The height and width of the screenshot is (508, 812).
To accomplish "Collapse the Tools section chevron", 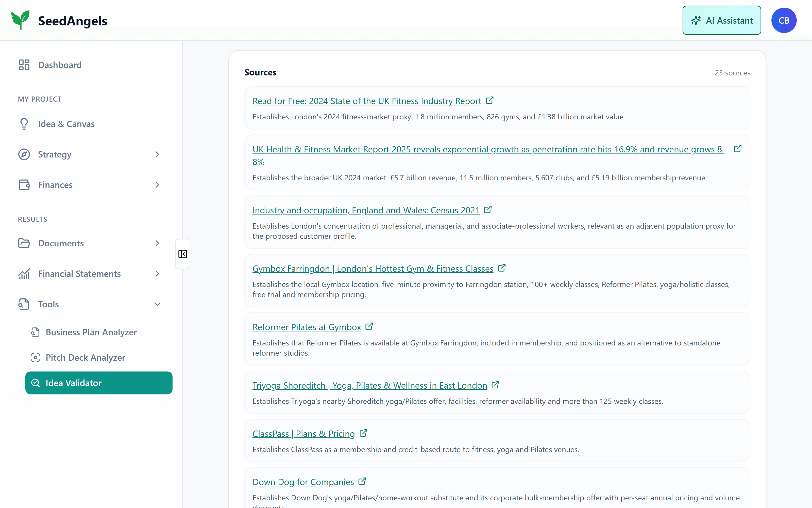I will click(x=157, y=304).
